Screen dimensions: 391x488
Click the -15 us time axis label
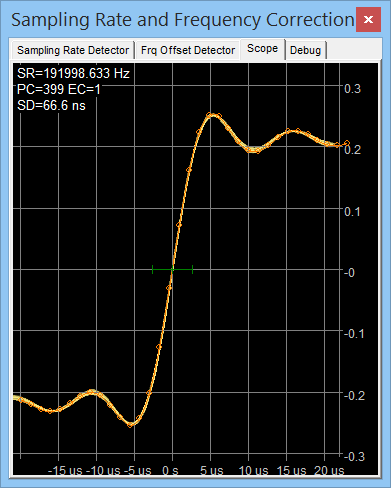(x=65, y=470)
